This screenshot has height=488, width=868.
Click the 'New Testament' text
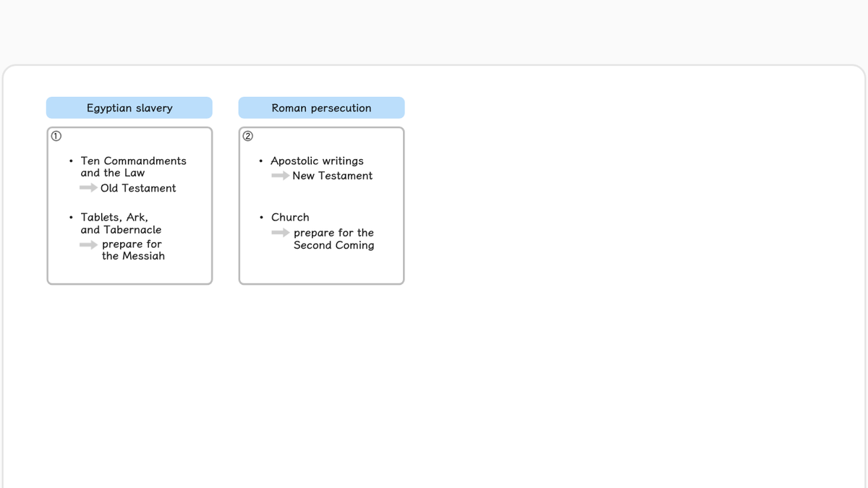pos(333,176)
